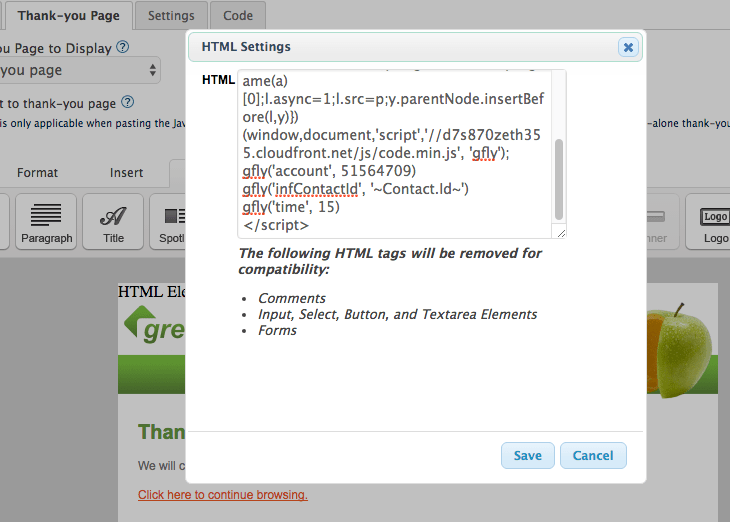Open help for thank-you page redirect
The image size is (730, 522).
pos(128,102)
